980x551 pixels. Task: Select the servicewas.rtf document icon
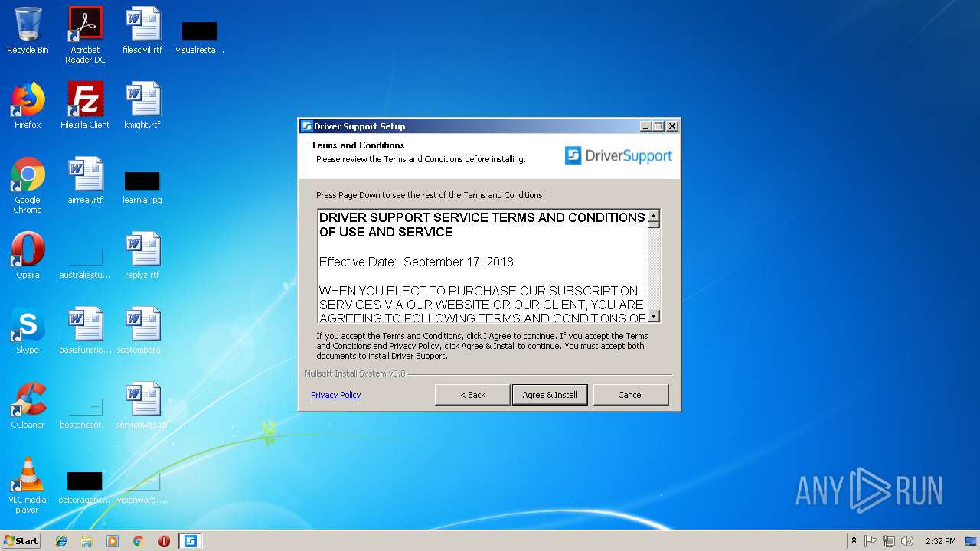pos(142,406)
